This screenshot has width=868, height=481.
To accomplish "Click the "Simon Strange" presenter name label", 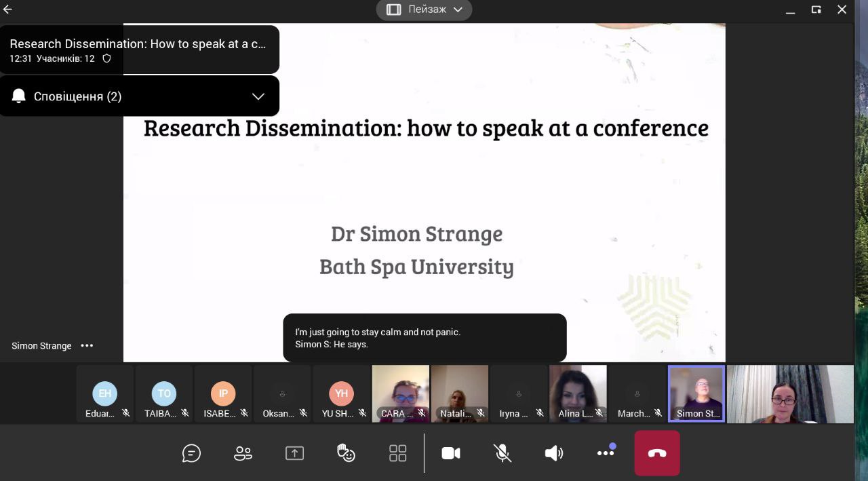I will point(41,346).
